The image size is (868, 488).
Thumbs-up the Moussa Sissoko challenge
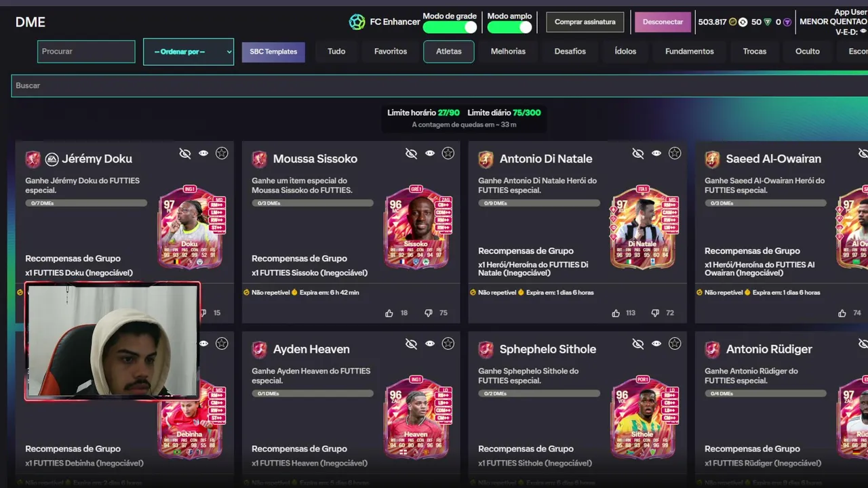click(389, 313)
